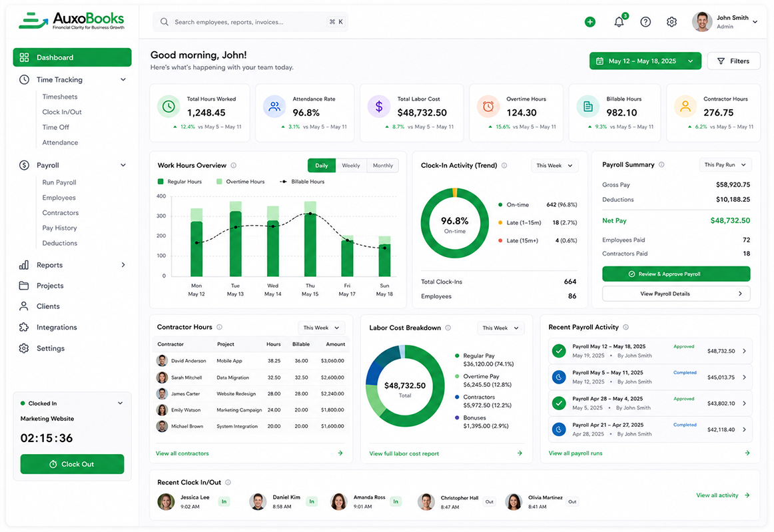Open the John Smith Admin profile menu
774x532 pixels.
[725, 22]
